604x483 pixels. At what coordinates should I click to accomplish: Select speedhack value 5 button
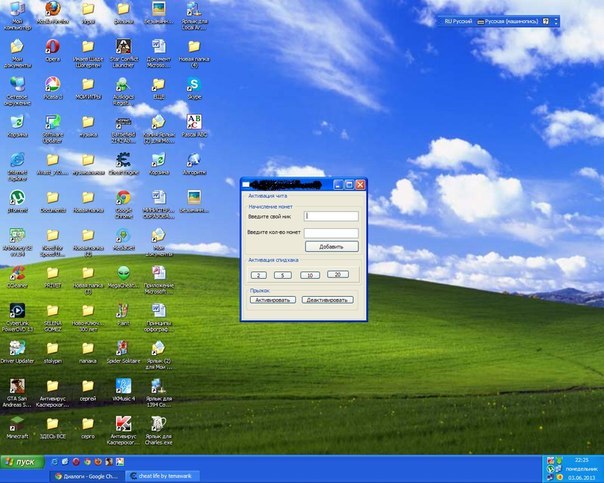(x=283, y=275)
